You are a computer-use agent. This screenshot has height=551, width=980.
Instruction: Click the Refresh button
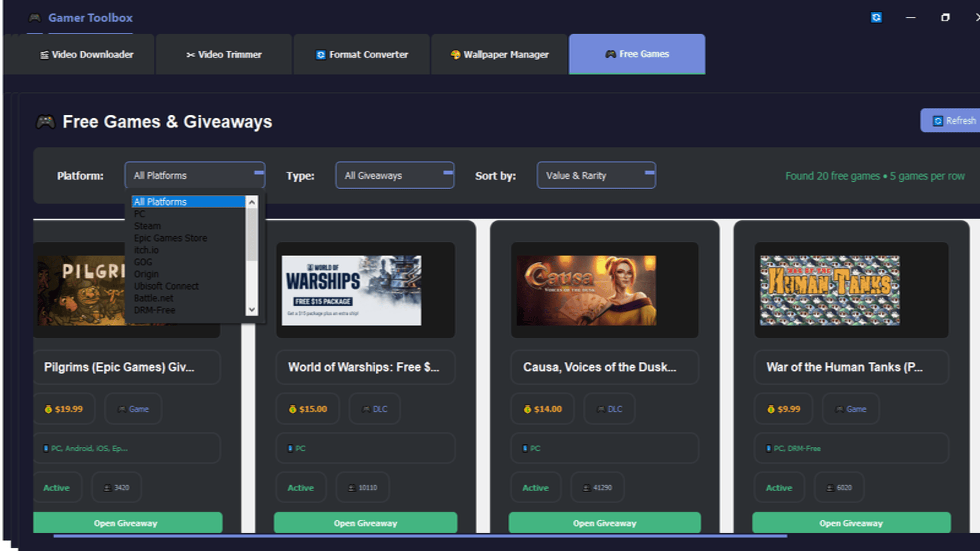click(957, 120)
